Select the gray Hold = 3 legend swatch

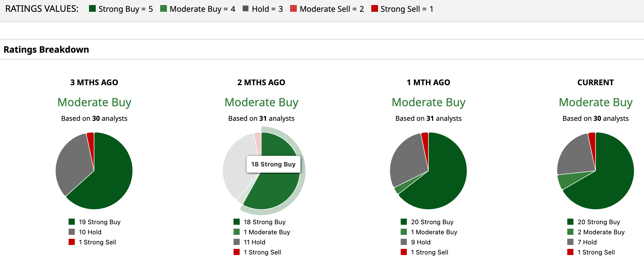click(x=246, y=9)
